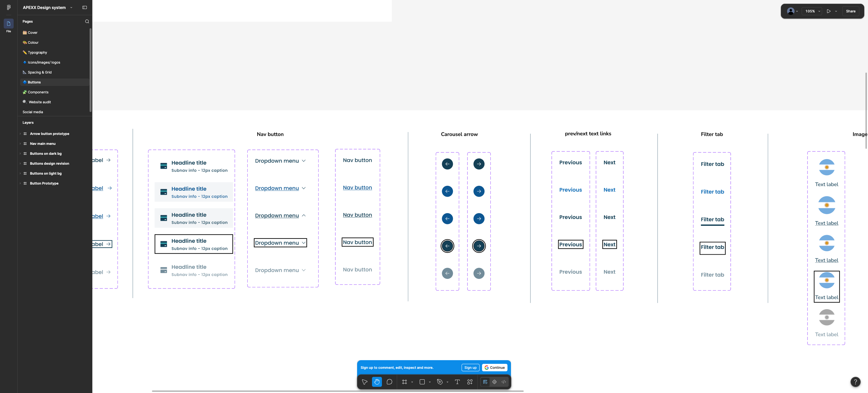The height and width of the screenshot is (393, 868).
Task: Open the Frame tool dropdown arrow
Action: 412,382
